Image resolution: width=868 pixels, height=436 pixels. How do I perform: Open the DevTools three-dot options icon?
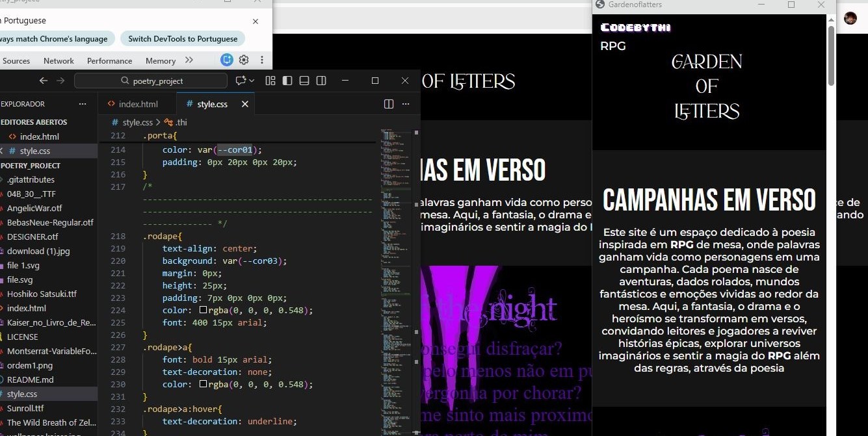[261, 60]
